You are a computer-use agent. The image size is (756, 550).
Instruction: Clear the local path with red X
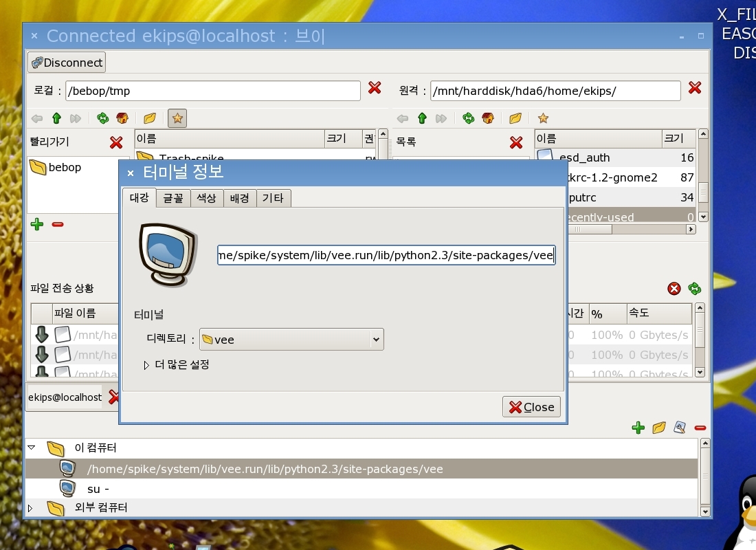click(x=375, y=87)
